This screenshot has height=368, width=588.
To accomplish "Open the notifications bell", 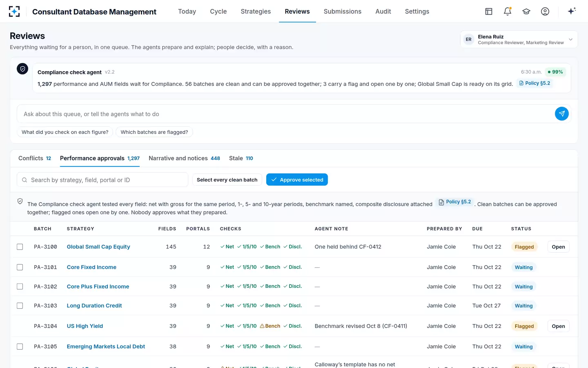I will click(508, 11).
